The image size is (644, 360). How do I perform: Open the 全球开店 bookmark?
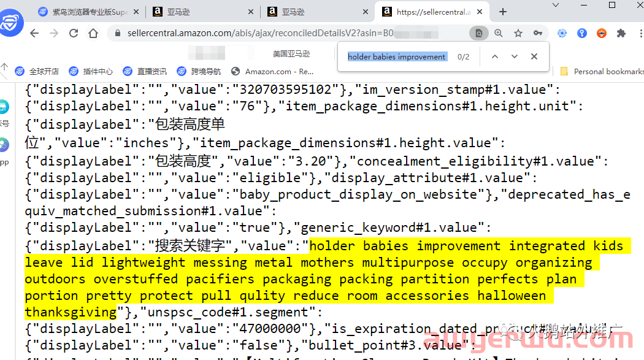(37, 71)
